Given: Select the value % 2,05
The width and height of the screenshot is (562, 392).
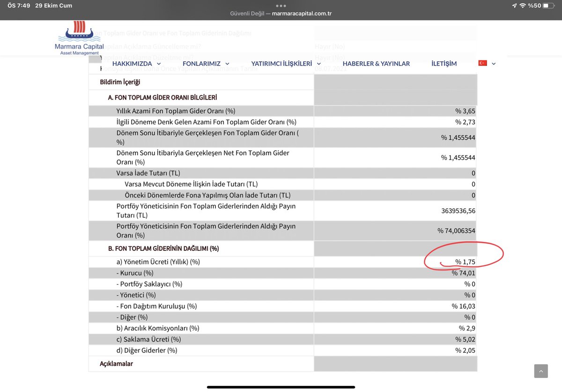Looking at the screenshot, I should 465,350.
